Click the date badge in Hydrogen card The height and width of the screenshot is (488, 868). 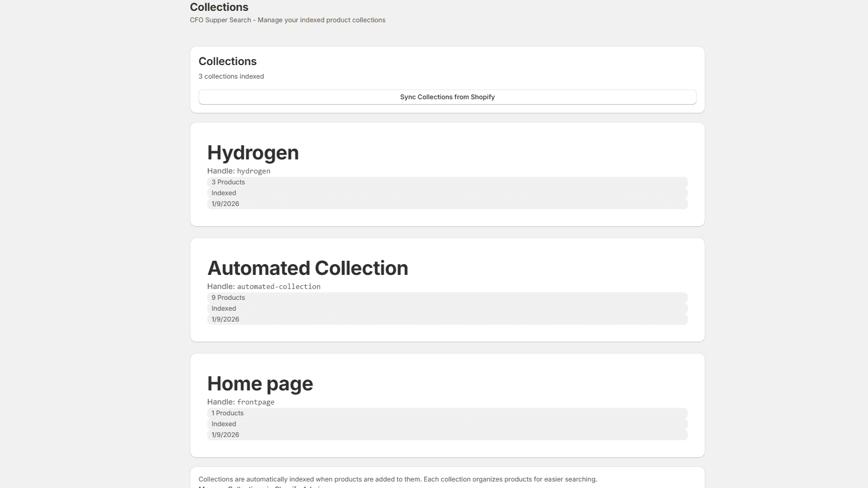(225, 204)
